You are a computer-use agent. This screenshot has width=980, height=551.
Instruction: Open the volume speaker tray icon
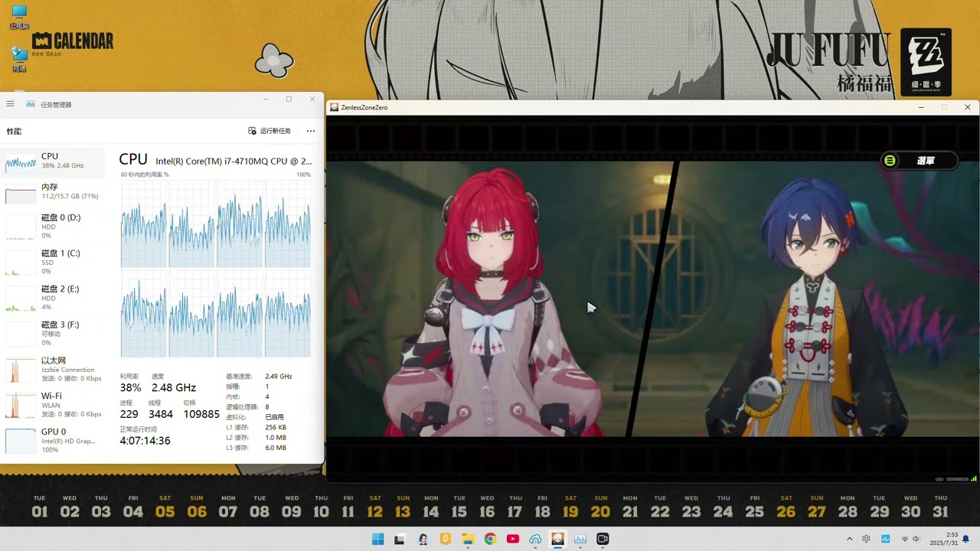(x=916, y=539)
